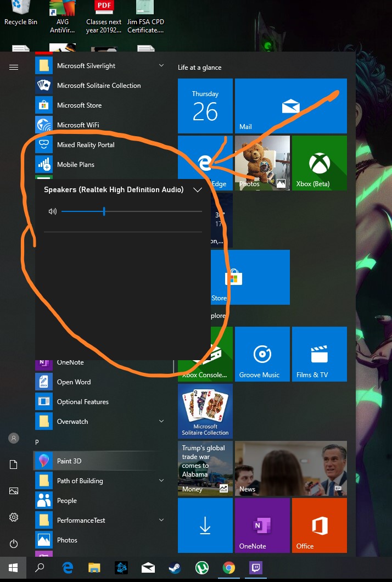
Task: Open Twitch from the taskbar
Action: (x=256, y=568)
